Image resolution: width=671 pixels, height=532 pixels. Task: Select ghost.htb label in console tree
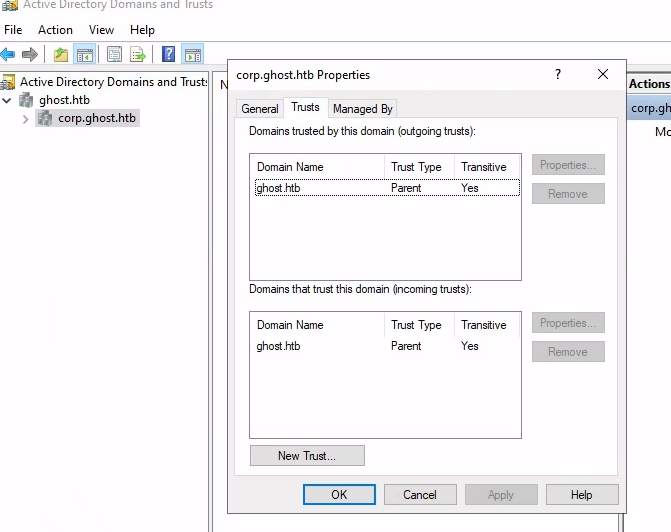[65, 100]
